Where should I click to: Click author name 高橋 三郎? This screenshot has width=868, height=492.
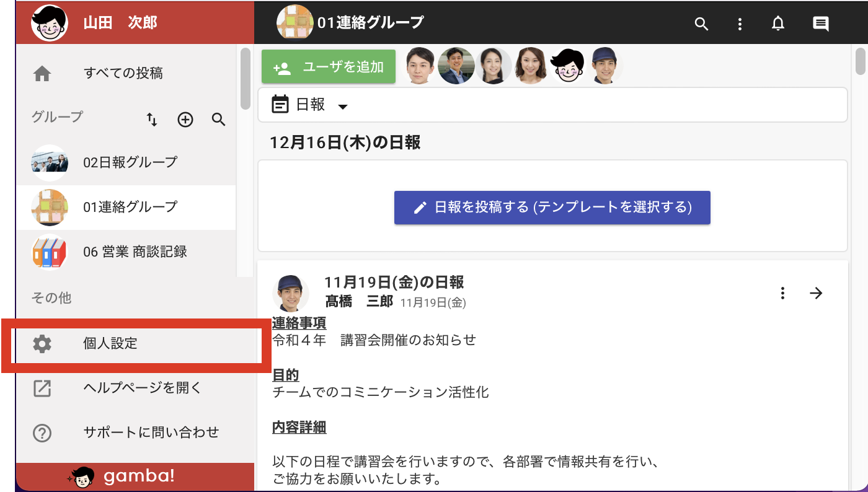[360, 302]
